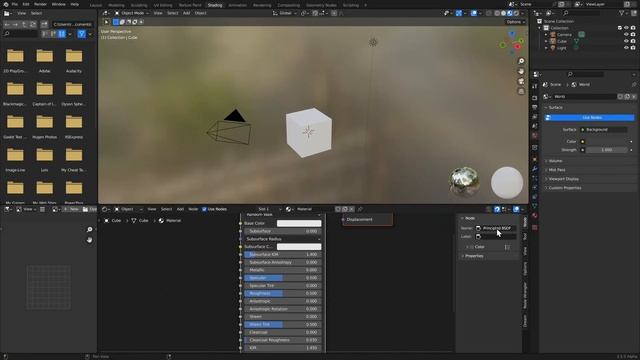
Task: Open the viewport Add menu
Action: pos(186,13)
